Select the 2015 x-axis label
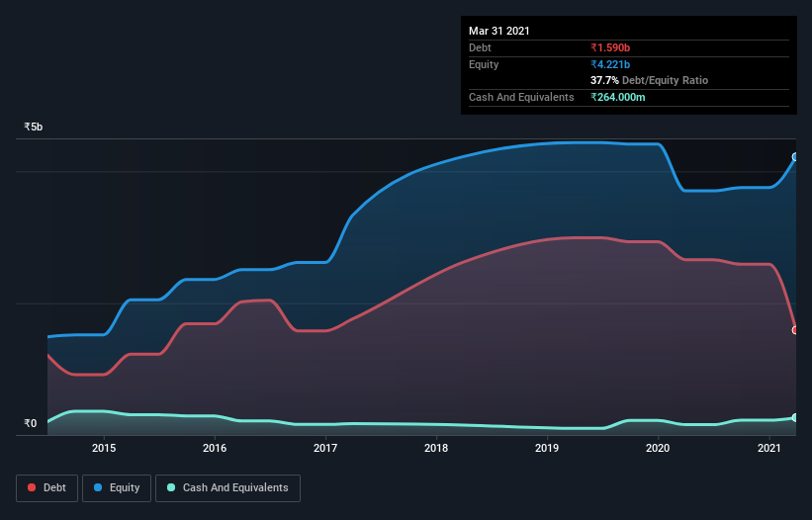The image size is (812, 520). pos(104,448)
